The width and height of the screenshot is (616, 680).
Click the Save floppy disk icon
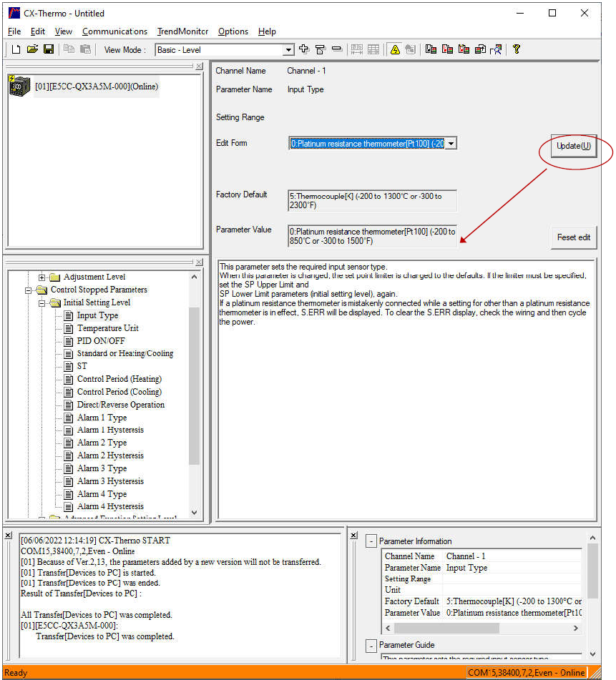[x=49, y=49]
